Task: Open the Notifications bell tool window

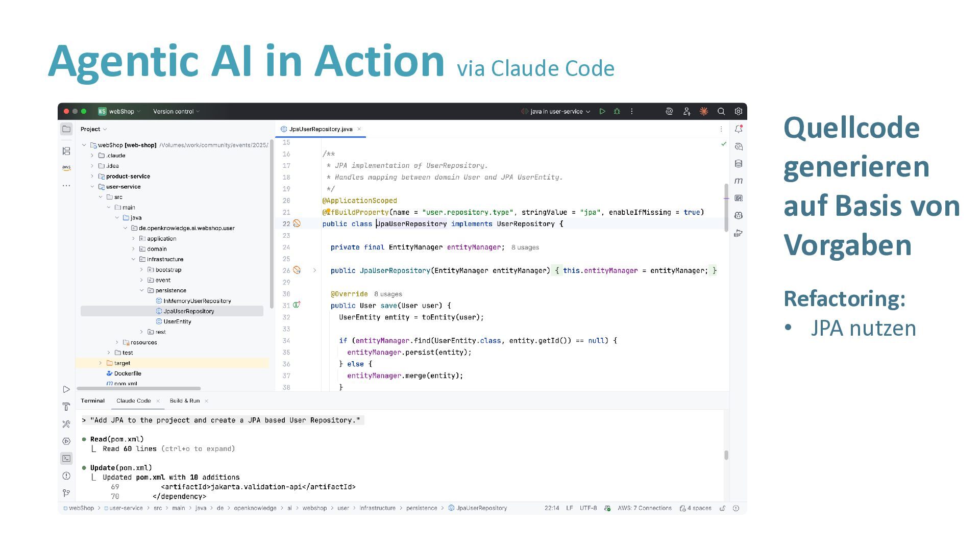Action: (x=738, y=129)
